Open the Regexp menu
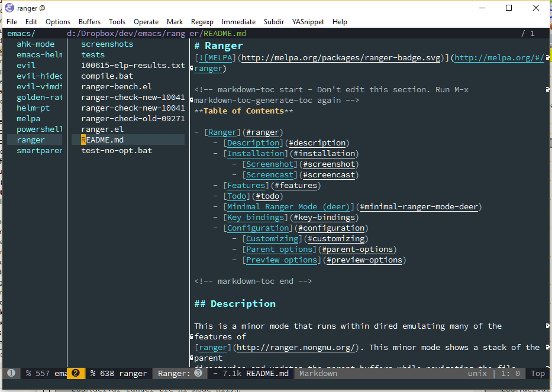Viewport: 552px width, 392px height. pyautogui.click(x=202, y=22)
